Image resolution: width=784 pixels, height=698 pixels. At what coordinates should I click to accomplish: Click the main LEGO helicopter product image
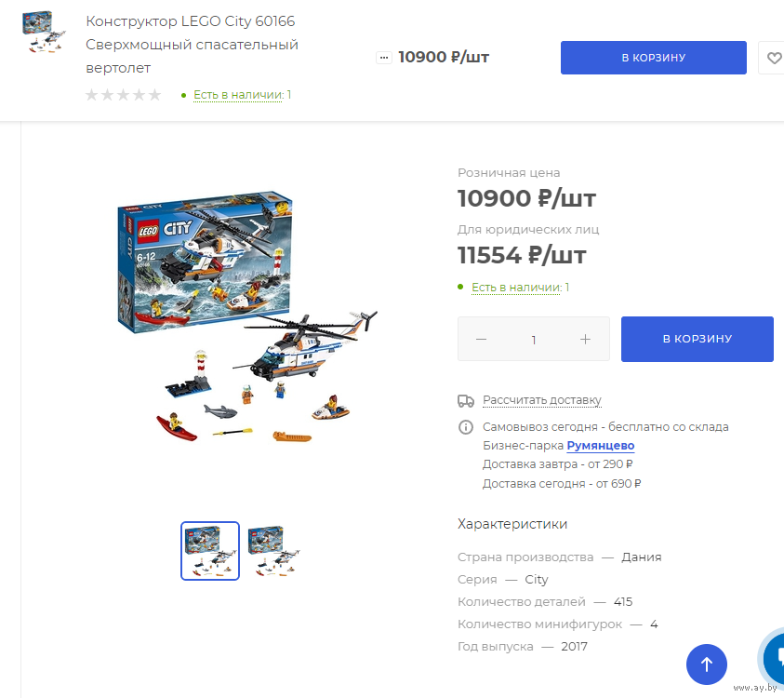[247, 315]
